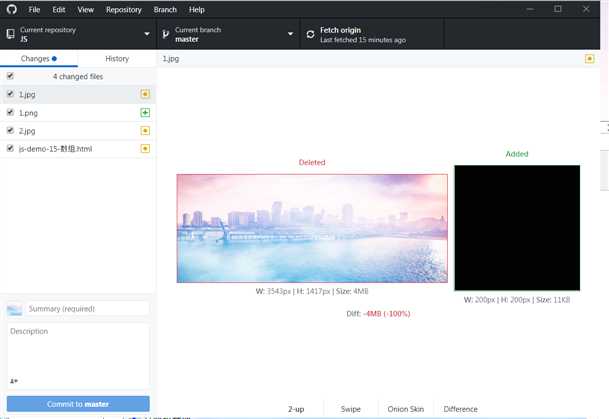Open the Current repository dropdown
This screenshot has height=419, width=609.
(78, 34)
